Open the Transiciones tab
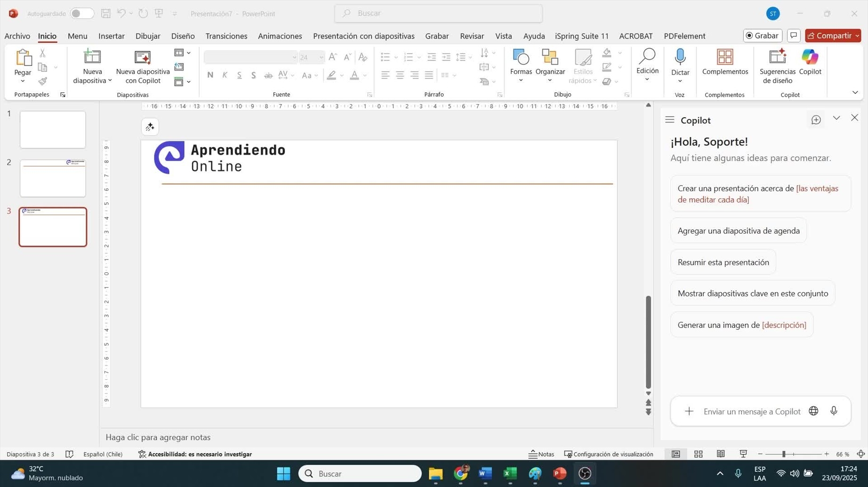The width and height of the screenshot is (868, 487). coord(226,36)
